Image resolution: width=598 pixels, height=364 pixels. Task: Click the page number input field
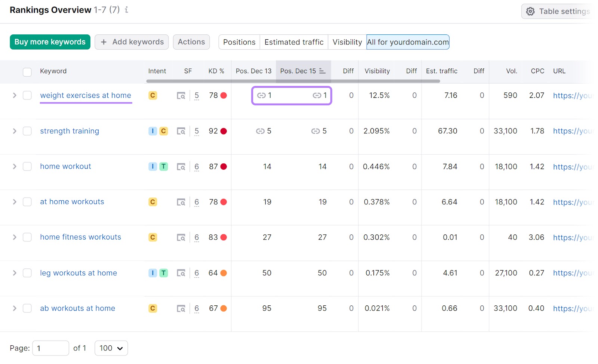click(x=50, y=348)
